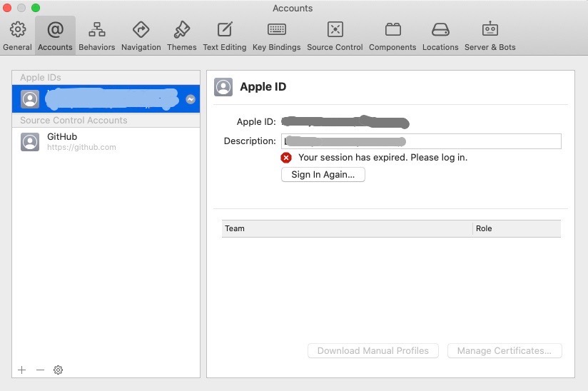The height and width of the screenshot is (391, 588).
Task: Click the Apple IDs section header
Action: [x=106, y=78]
